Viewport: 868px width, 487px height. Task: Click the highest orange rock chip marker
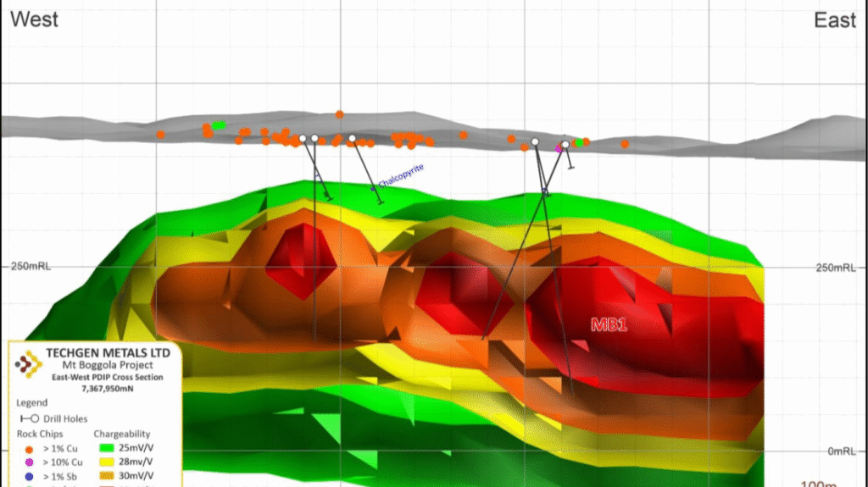339,114
